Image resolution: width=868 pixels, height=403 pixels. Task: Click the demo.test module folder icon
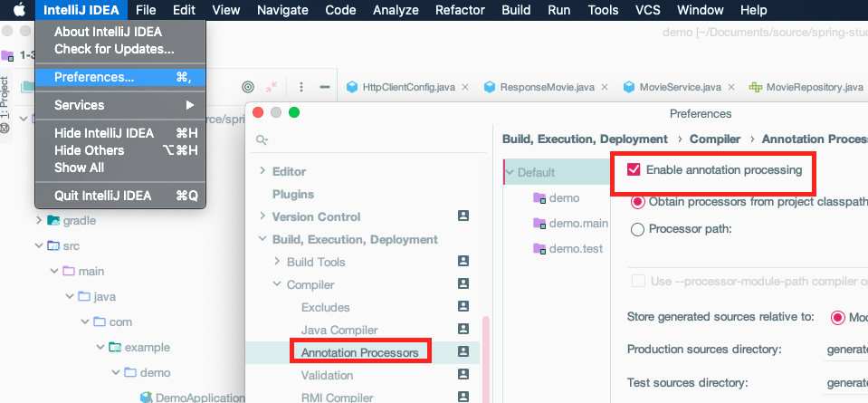[x=539, y=248]
